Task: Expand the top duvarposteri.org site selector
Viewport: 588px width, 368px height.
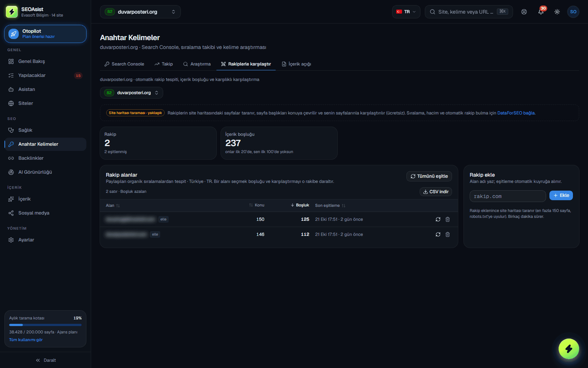Action: (x=140, y=12)
